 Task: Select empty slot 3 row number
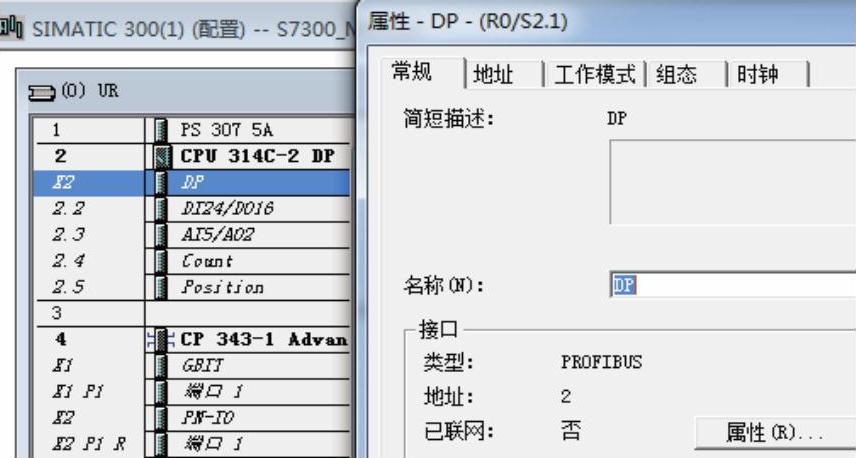tap(57, 313)
